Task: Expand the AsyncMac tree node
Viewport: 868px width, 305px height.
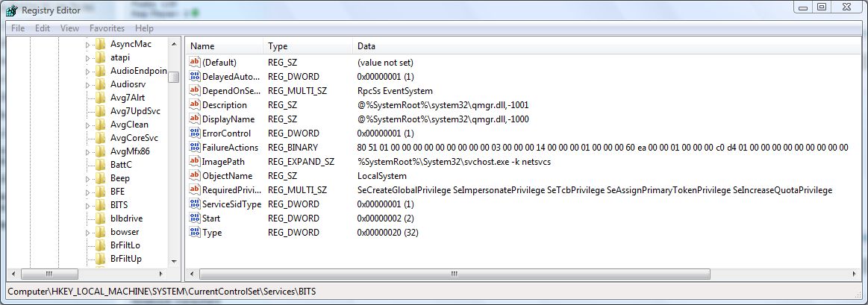Action: click(x=87, y=44)
